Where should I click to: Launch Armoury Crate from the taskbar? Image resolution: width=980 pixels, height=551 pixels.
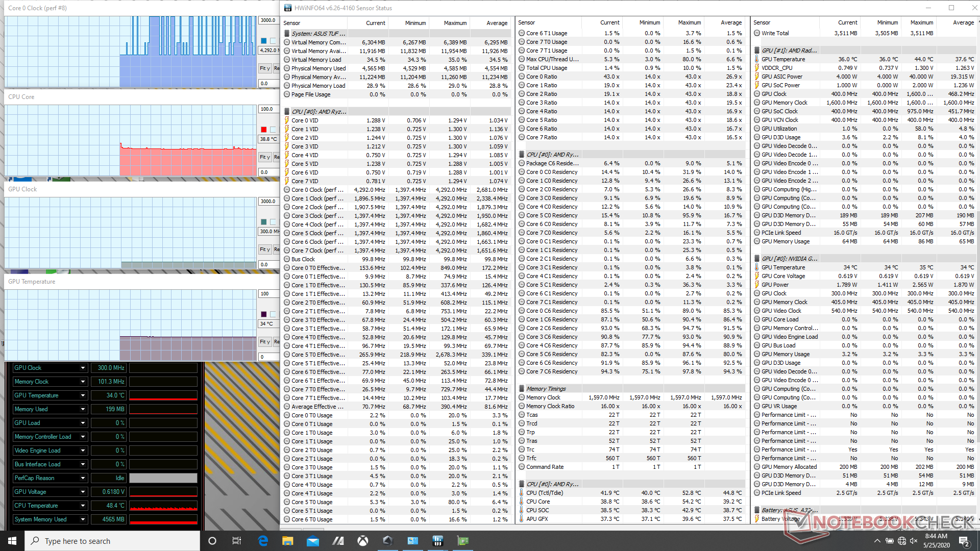click(x=387, y=541)
